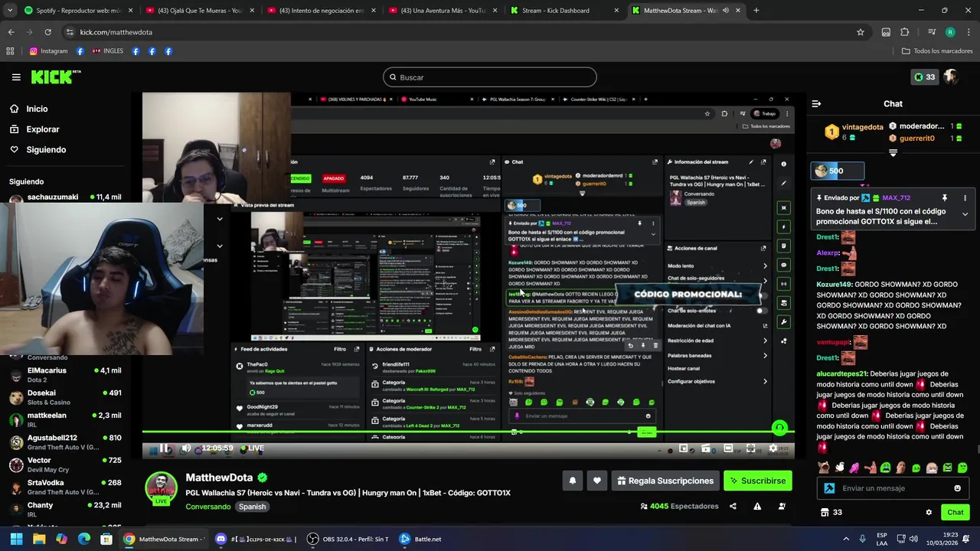Open stream player settings gear
The image size is (980, 551).
click(x=773, y=448)
